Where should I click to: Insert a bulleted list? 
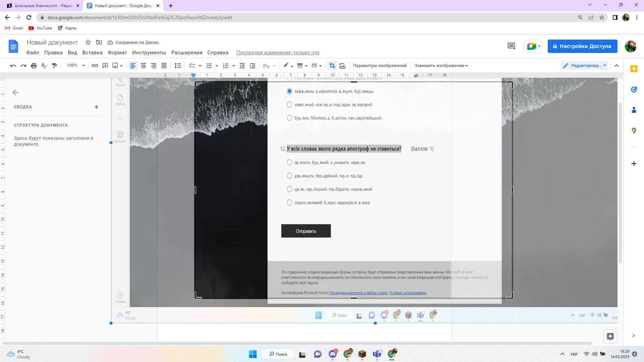tap(209, 66)
